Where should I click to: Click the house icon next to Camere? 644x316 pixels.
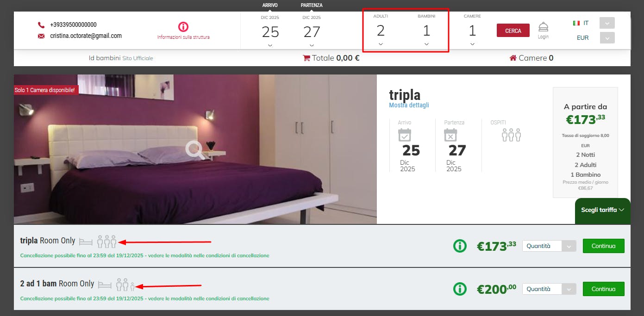[513, 58]
